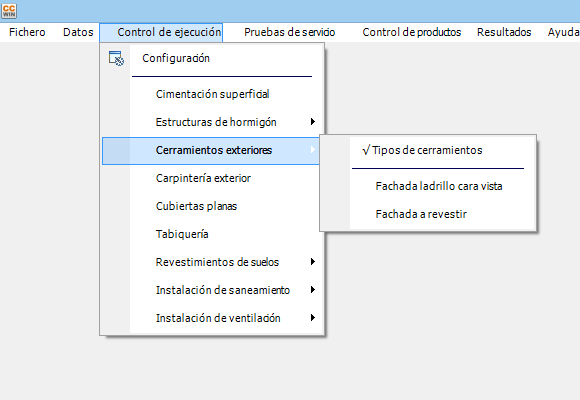The image size is (580, 400).
Task: Select Cimentación superficial from the menu
Action: click(212, 94)
